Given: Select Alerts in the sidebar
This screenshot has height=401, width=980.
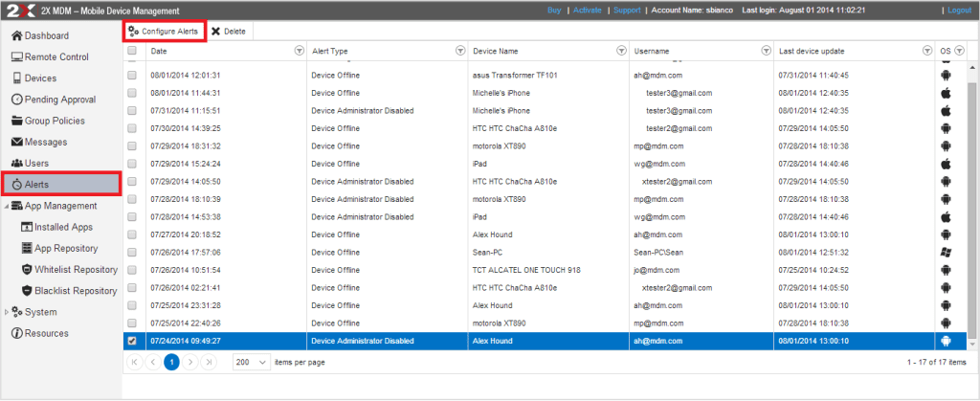Looking at the screenshot, I should 60,185.
